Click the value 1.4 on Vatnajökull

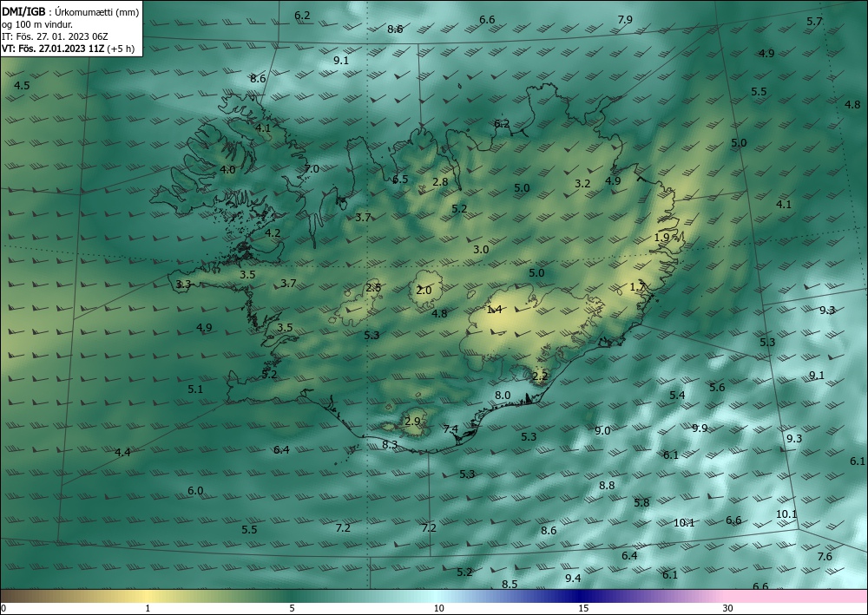pos(494,309)
